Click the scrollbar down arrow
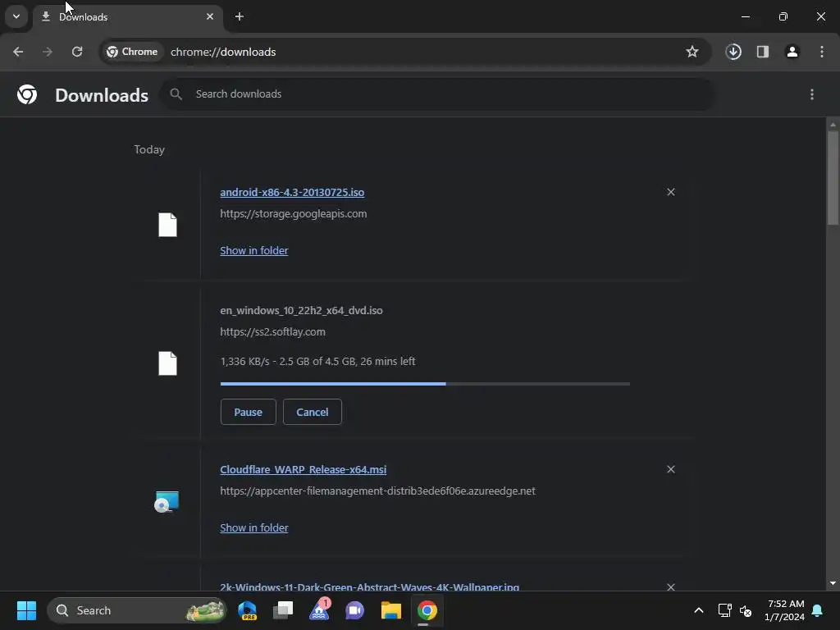This screenshot has height=630, width=840. pos(833,584)
